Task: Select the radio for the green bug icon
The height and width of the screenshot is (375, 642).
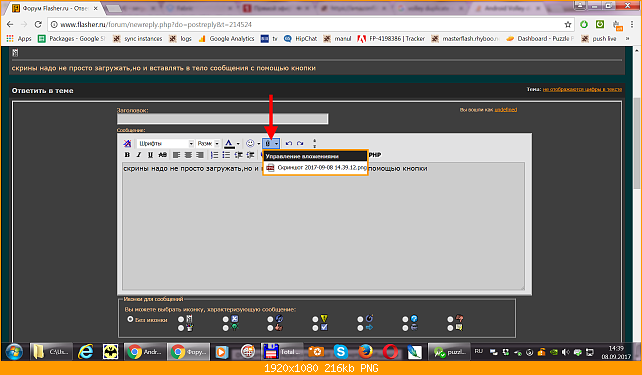Action: click(226, 328)
